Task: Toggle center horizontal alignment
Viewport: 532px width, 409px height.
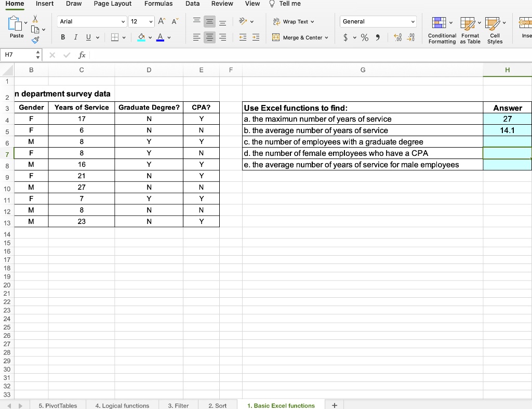Action: coord(210,37)
